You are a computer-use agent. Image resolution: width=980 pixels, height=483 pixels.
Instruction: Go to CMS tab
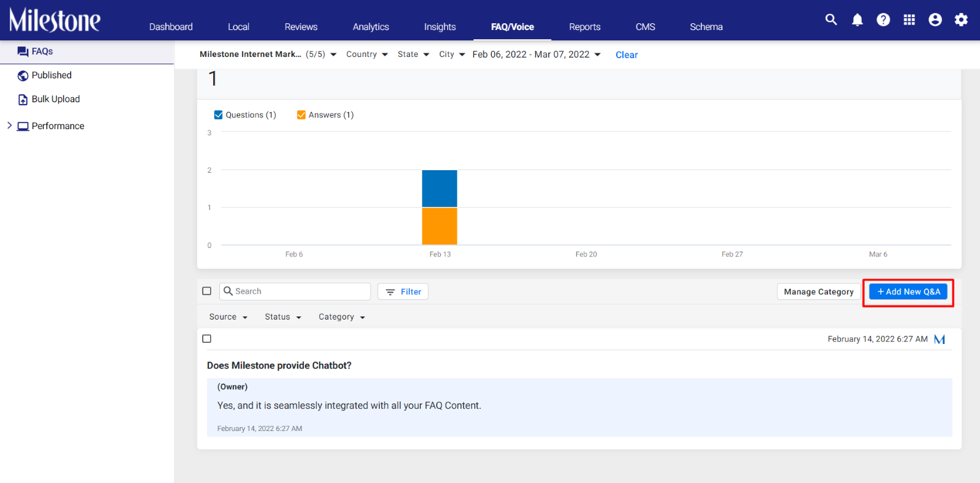point(645,27)
